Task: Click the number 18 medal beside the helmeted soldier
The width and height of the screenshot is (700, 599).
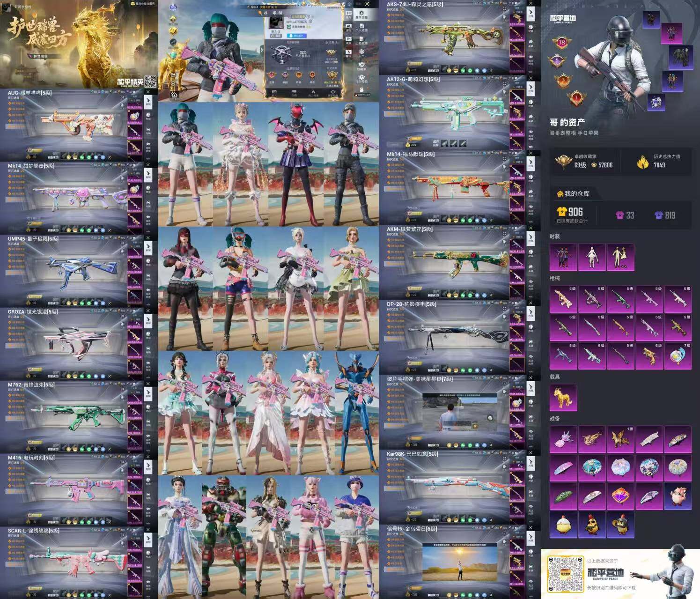Action: click(561, 43)
